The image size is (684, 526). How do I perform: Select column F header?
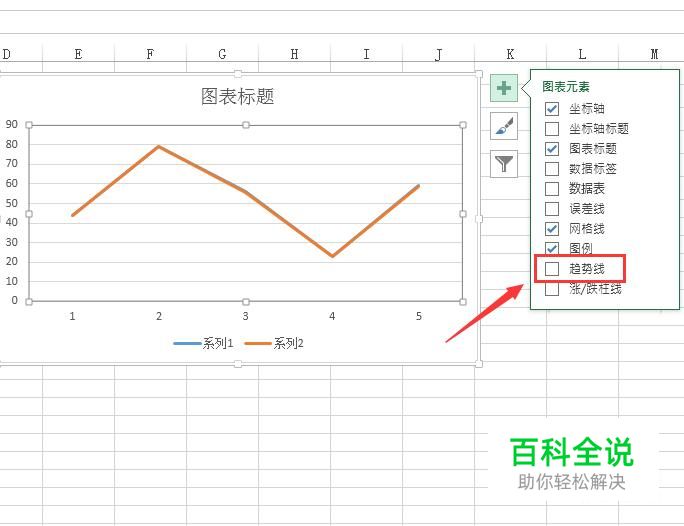(x=150, y=54)
